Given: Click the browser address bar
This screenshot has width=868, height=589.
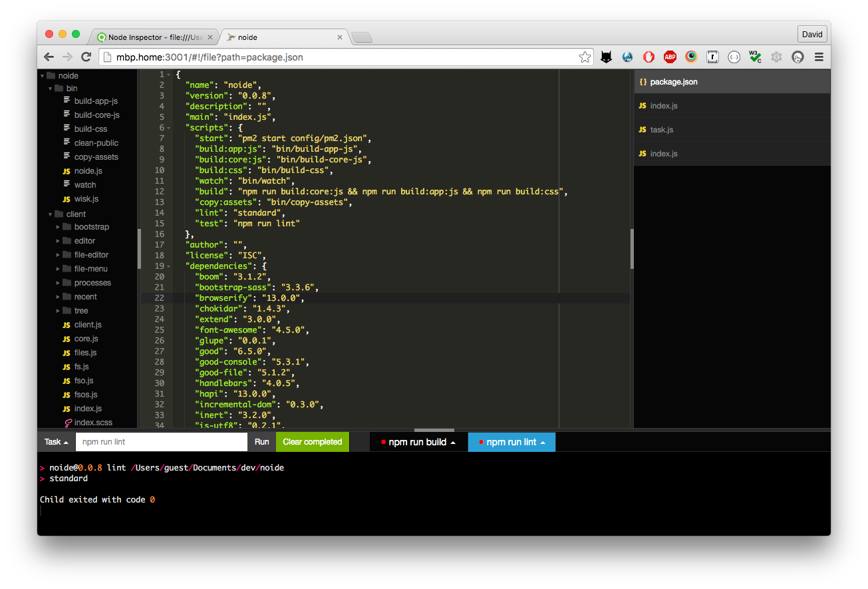Looking at the screenshot, I should [346, 57].
